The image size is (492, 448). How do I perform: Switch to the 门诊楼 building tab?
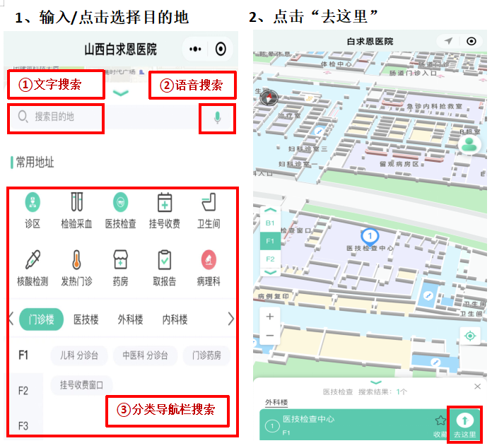42,319
